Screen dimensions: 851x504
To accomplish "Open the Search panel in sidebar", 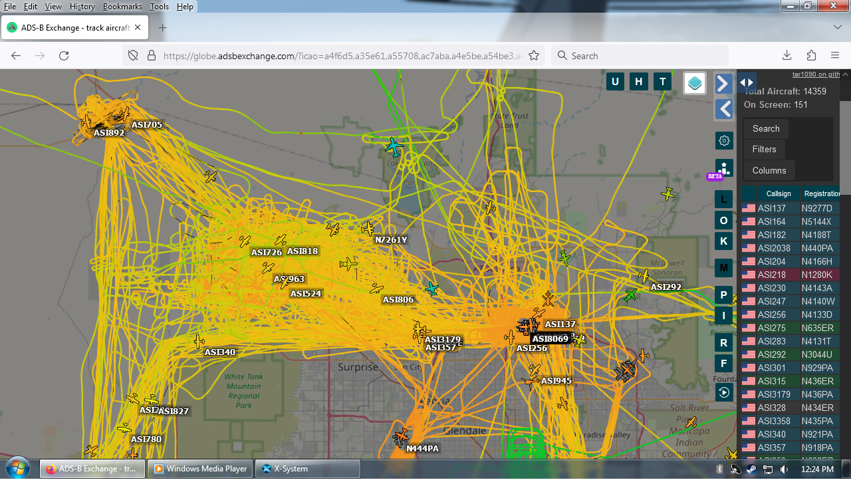I will tap(766, 129).
